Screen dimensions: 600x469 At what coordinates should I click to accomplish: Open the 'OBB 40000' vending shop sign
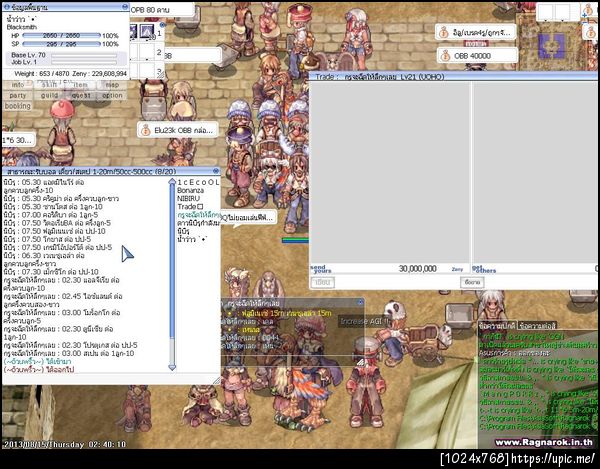[x=477, y=56]
